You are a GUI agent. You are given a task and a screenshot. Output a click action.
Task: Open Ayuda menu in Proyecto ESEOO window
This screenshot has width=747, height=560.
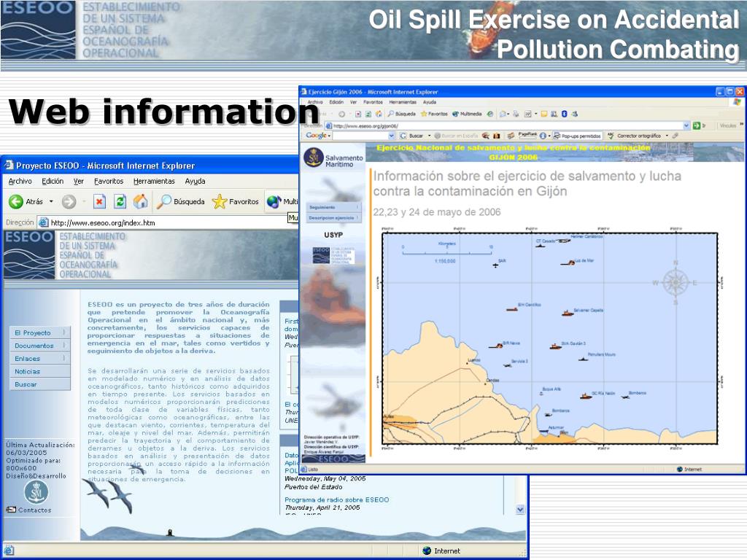(195, 182)
